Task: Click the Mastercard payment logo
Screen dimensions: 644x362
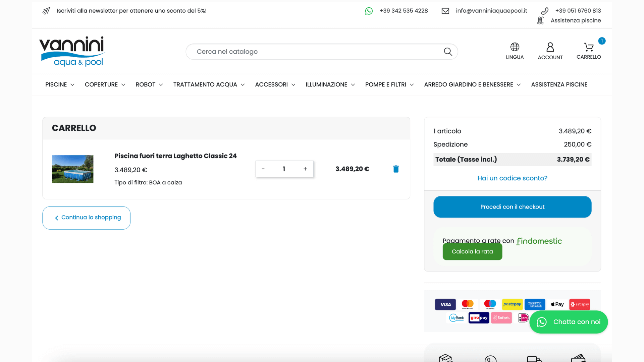Action: tap(468, 304)
